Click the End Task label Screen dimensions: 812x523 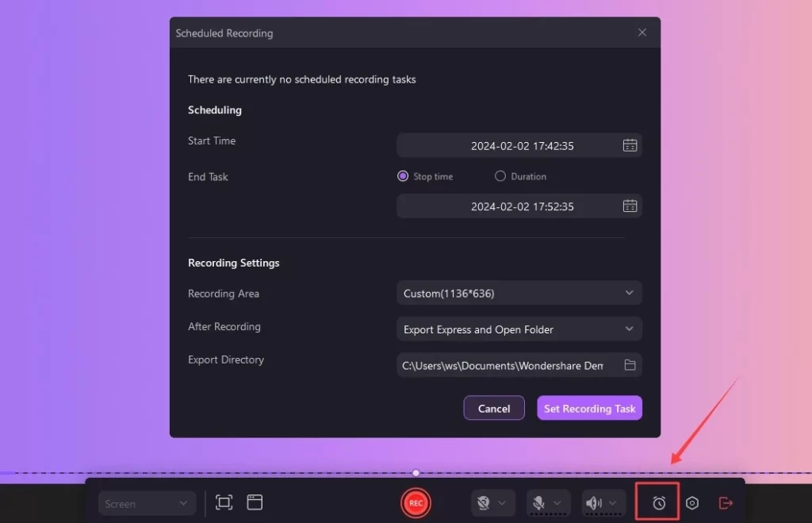[208, 177]
